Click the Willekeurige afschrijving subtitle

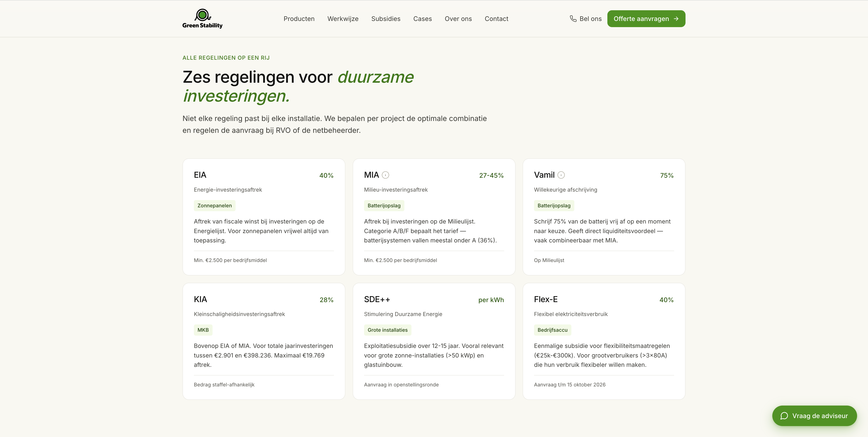pos(565,190)
